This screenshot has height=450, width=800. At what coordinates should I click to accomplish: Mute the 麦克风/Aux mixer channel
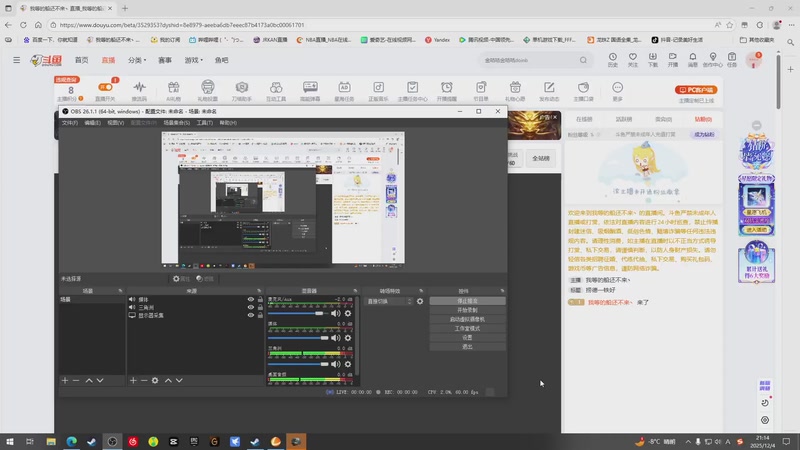click(336, 313)
